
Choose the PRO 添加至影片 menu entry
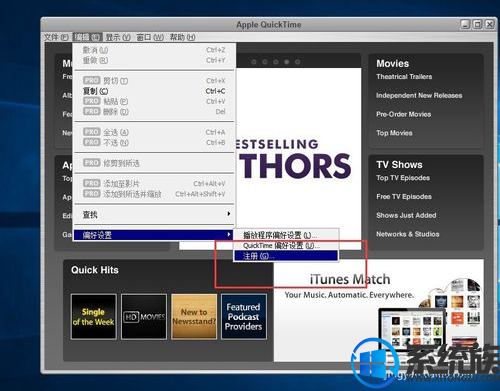click(x=154, y=183)
